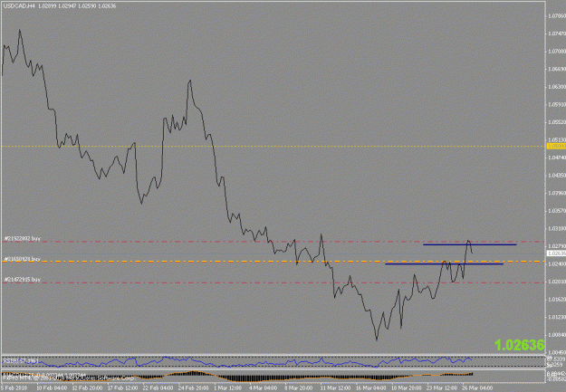Select the #21650128 buy order label
The width and height of the screenshot is (566, 392).
[x=23, y=259]
